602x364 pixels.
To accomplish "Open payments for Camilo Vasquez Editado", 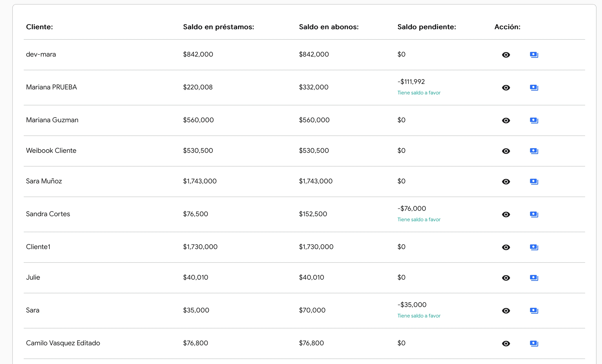I will 534,343.
